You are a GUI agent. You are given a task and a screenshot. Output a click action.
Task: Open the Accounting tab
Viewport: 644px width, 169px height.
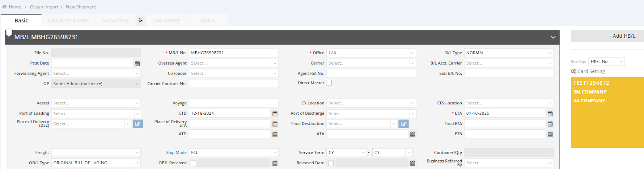point(115,20)
